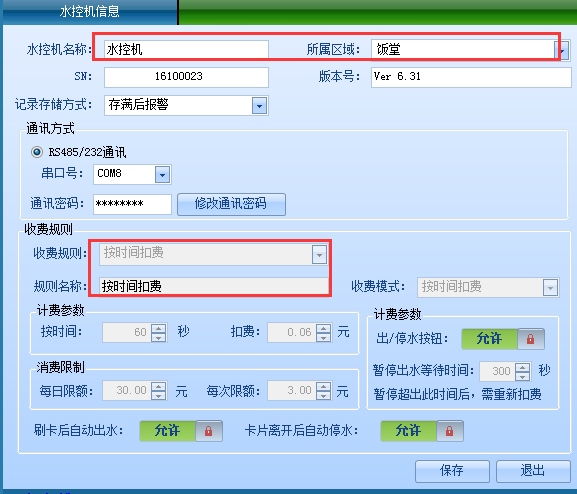Decrease the 暂停出水等待时间 spinner
This screenshot has width=577, height=494.
pos(522,376)
